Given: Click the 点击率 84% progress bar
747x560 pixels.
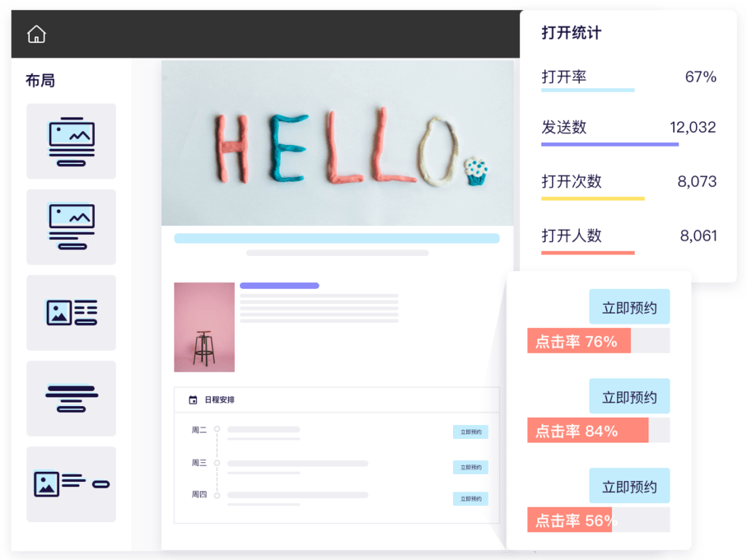Looking at the screenshot, I should [598, 430].
